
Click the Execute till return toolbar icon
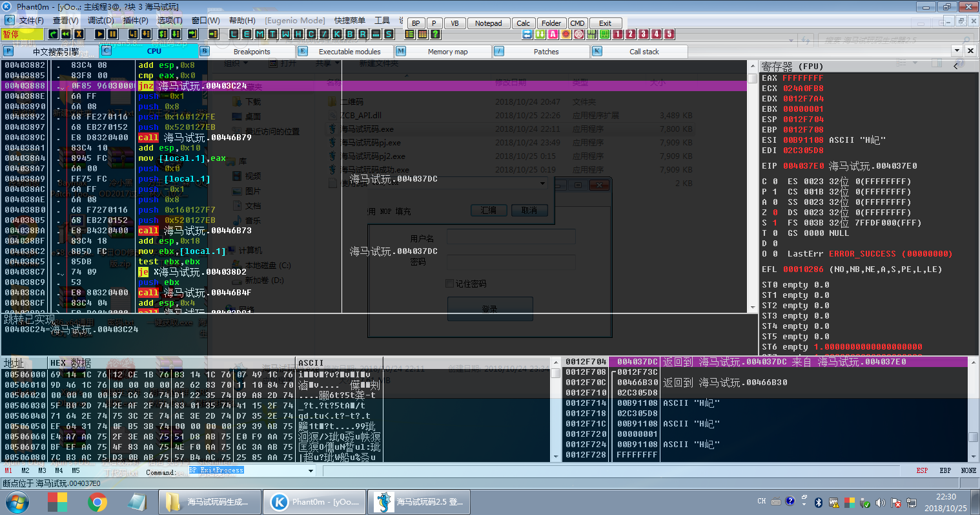[x=193, y=34]
